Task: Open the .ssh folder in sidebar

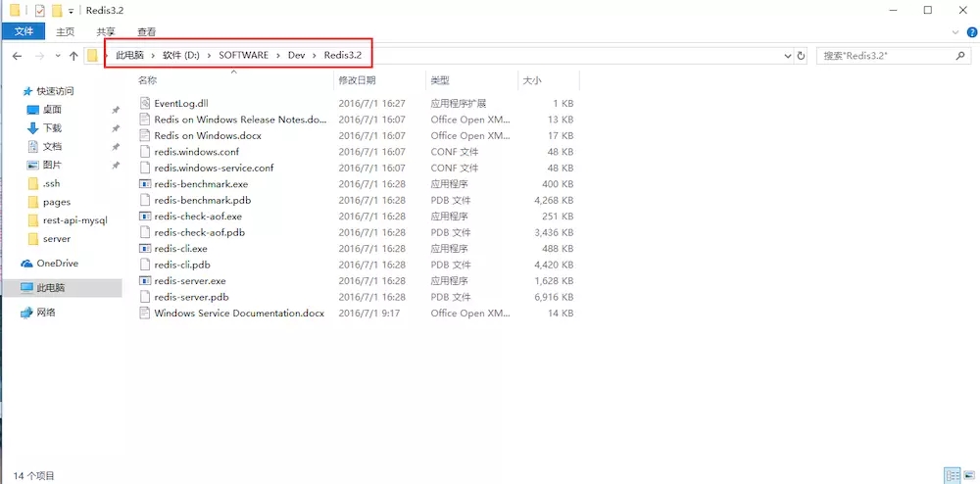Action: [x=51, y=183]
